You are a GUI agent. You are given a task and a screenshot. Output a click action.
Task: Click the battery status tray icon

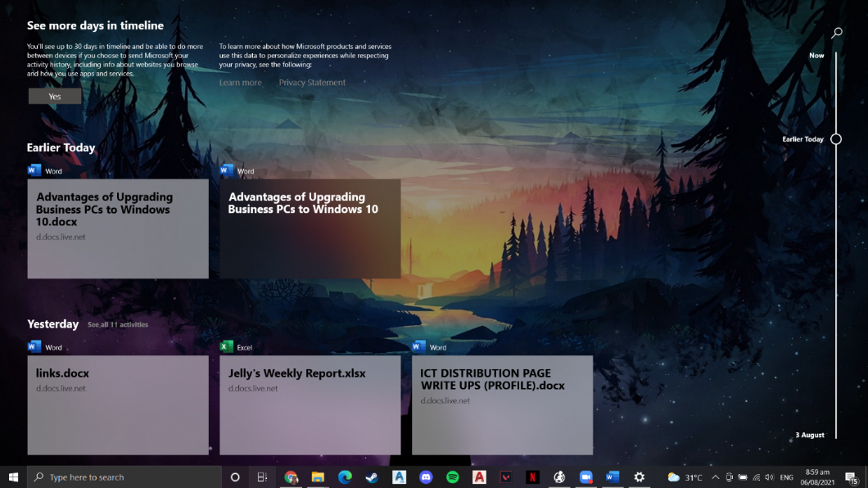[743, 477]
